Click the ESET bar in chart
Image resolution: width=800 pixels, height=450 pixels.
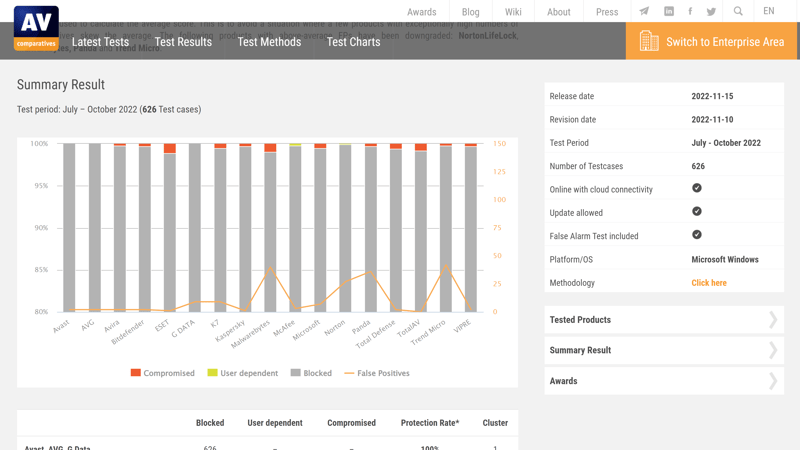(169, 232)
